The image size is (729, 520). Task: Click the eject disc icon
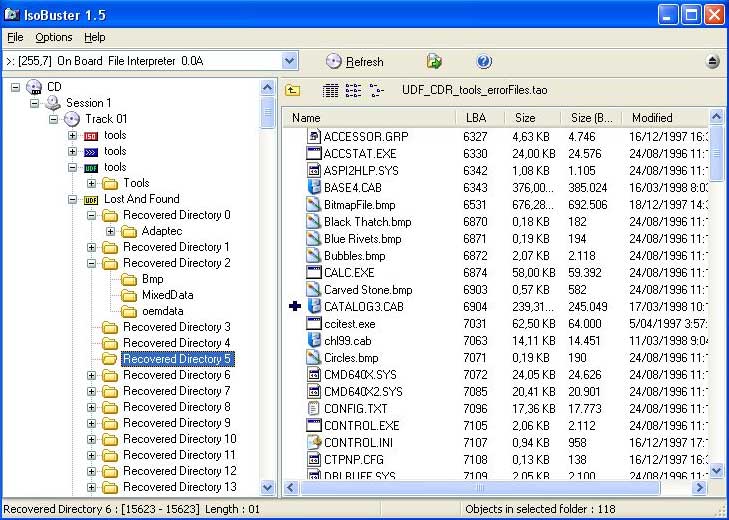click(713, 61)
